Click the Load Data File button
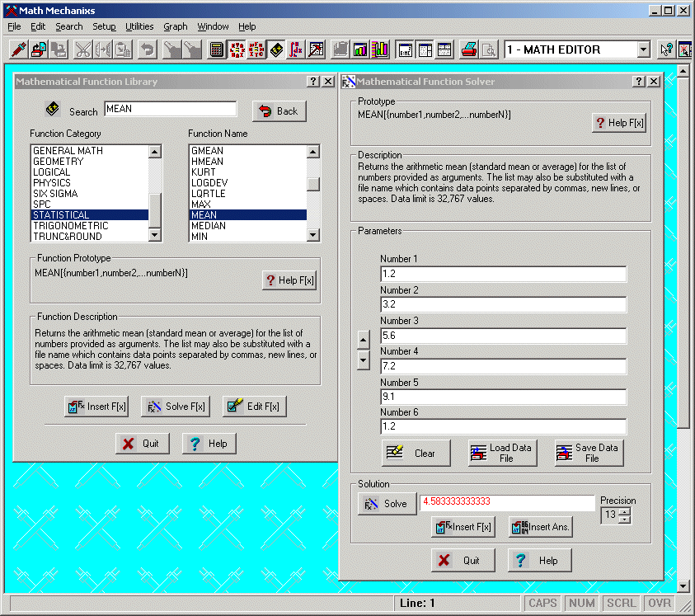Screen dimensions: 695x616 (x=503, y=454)
